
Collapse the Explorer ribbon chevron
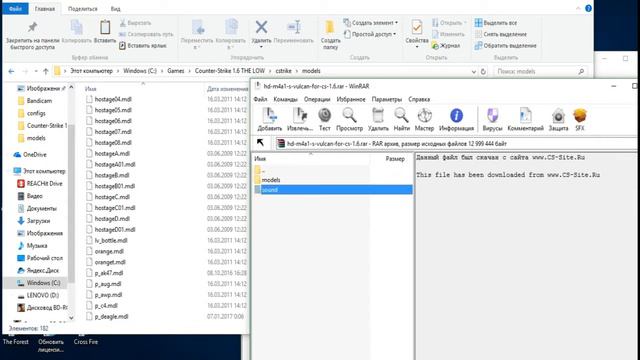(578, 8)
